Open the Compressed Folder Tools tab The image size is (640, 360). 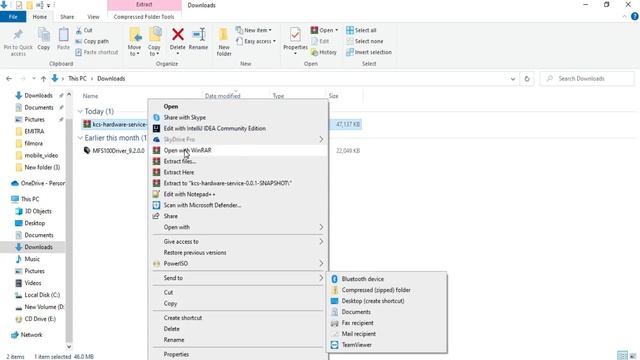[x=144, y=17]
